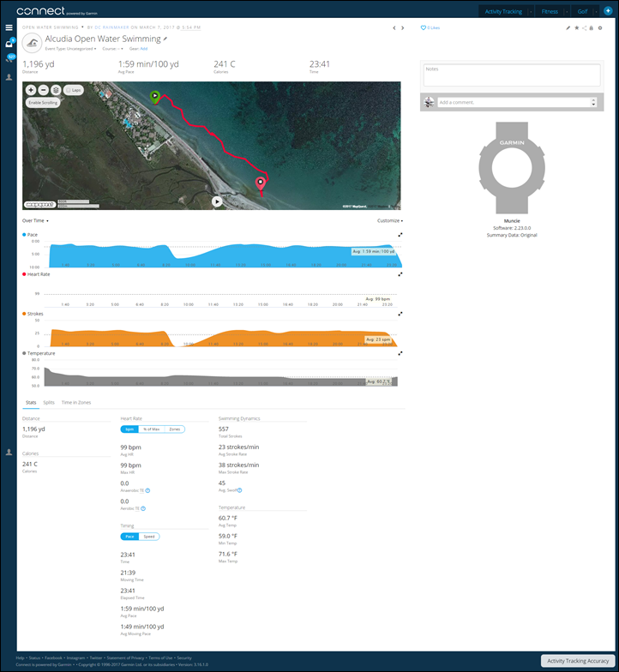
Task: Select Zones in heart rate toggle
Action: pos(174,429)
